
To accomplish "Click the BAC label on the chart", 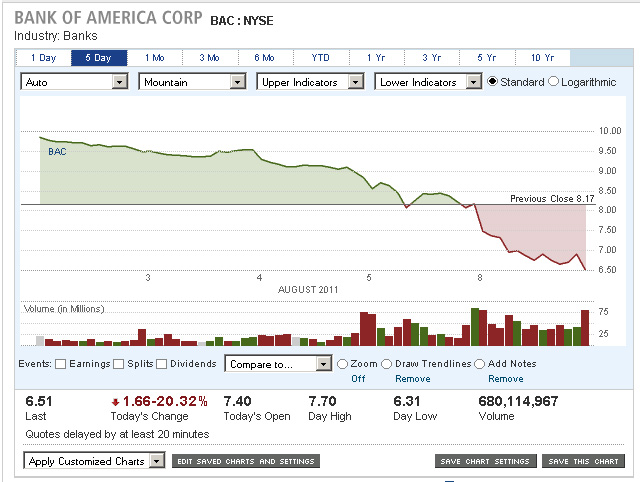I will (x=57, y=152).
